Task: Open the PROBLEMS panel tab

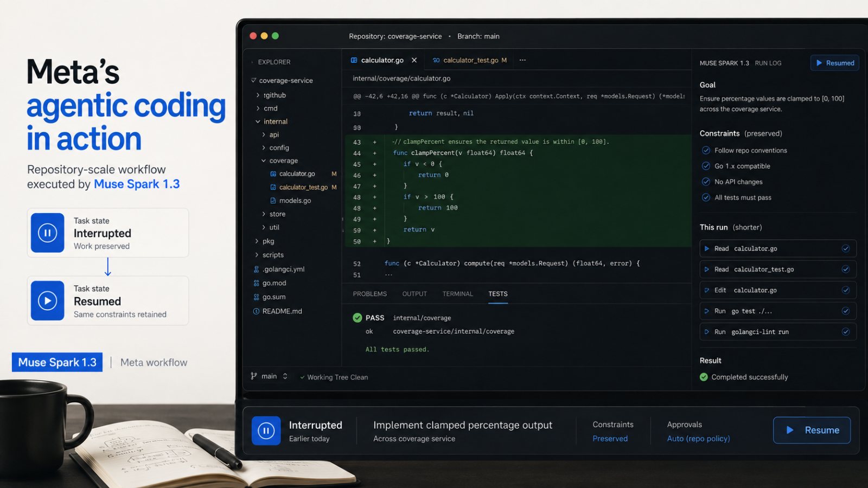Action: click(370, 294)
